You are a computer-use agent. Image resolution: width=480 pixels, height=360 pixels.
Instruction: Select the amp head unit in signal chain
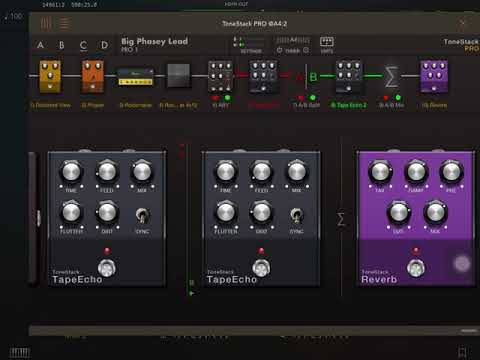tap(136, 77)
